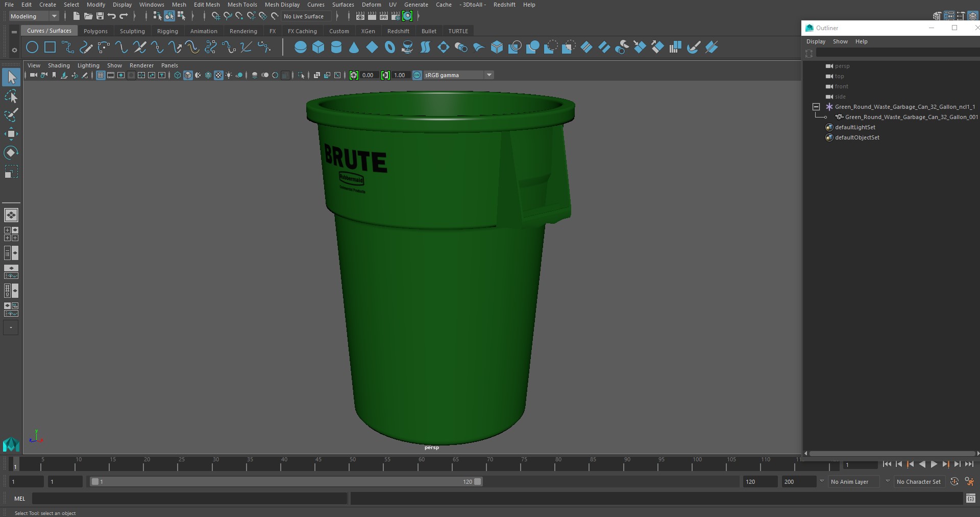
Task: Select the NURBS circle tool icon
Action: pos(32,48)
